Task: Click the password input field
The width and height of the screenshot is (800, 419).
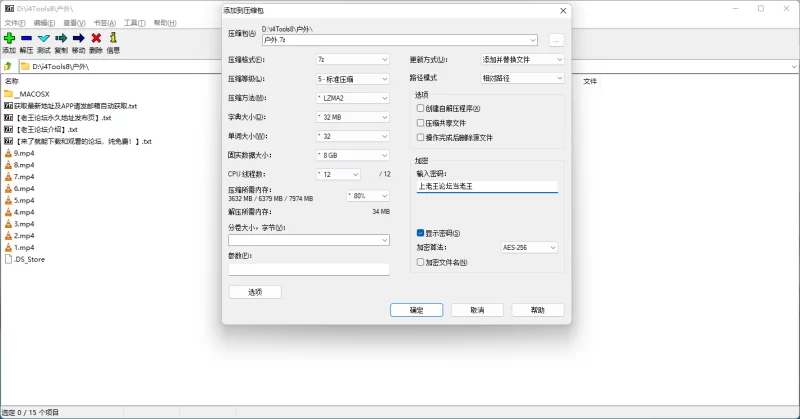Action: [x=487, y=186]
